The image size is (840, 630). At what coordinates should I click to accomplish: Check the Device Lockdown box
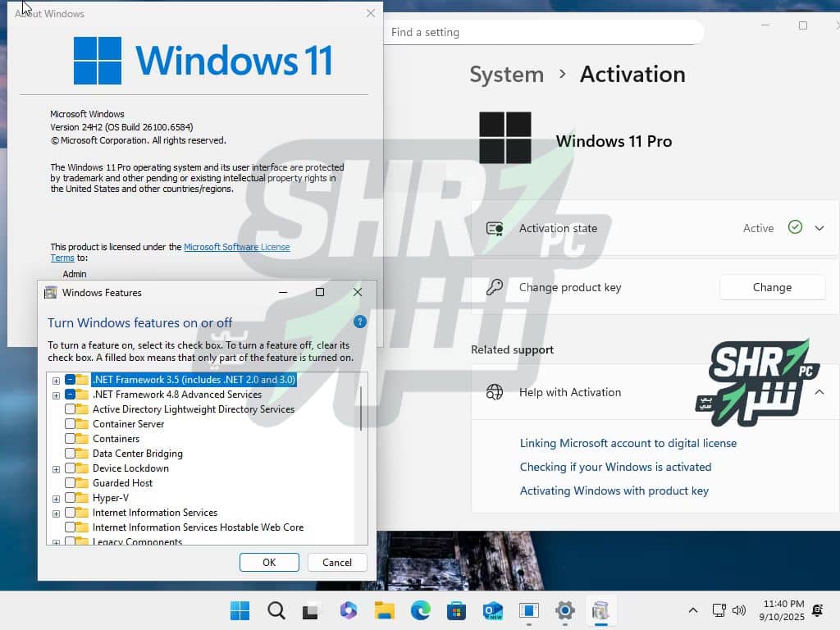(70, 468)
